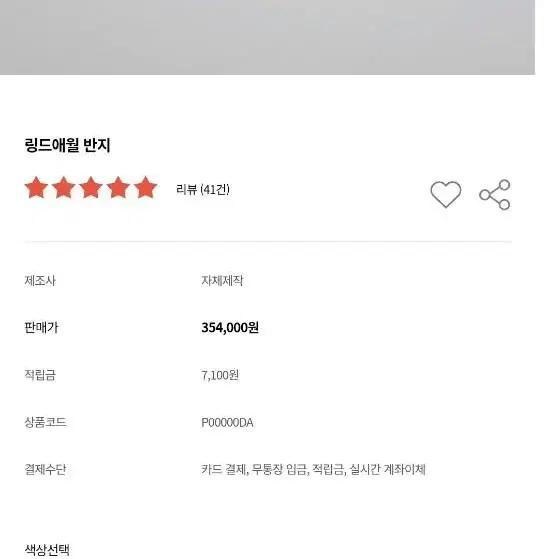Click the 적립금 label
The height and width of the screenshot is (559, 559).
tap(40, 375)
